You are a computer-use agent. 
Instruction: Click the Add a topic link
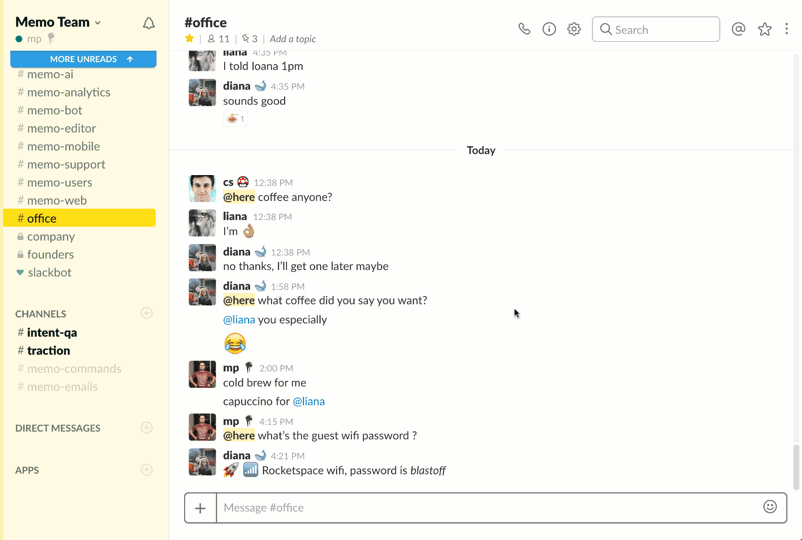[x=293, y=39]
